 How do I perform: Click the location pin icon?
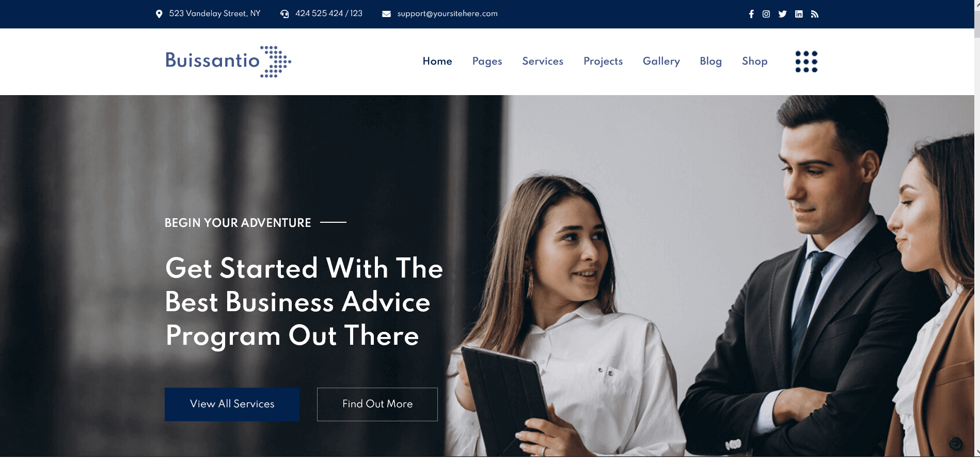(x=159, y=14)
